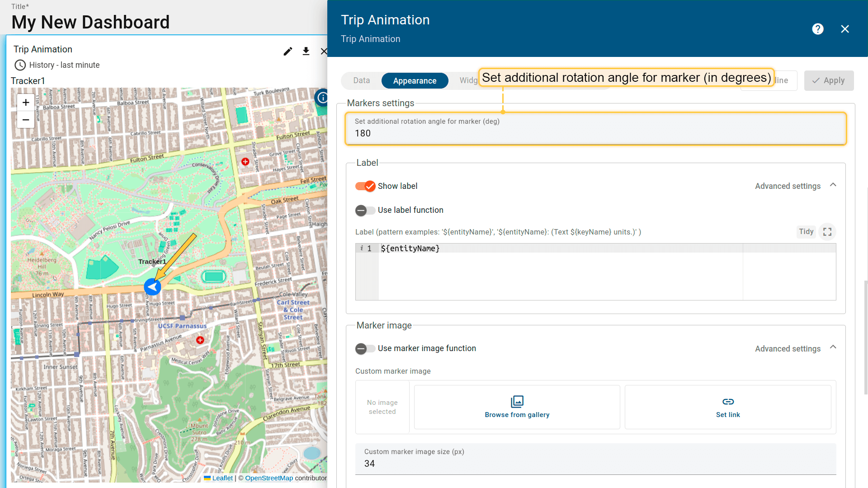This screenshot has width=868, height=488.
Task: Click Browse from gallery button
Action: tap(517, 407)
